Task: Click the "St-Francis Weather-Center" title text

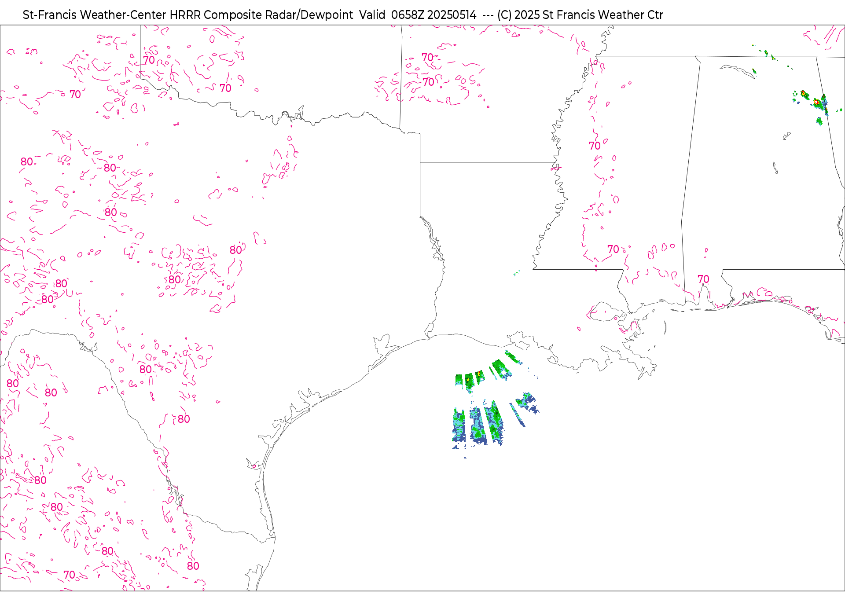Action: pyautogui.click(x=95, y=15)
